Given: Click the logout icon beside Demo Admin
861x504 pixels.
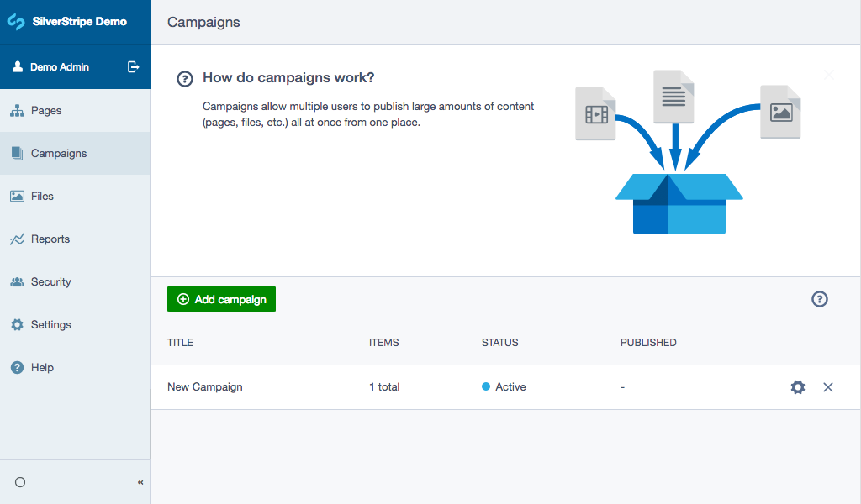Looking at the screenshot, I should click(134, 67).
